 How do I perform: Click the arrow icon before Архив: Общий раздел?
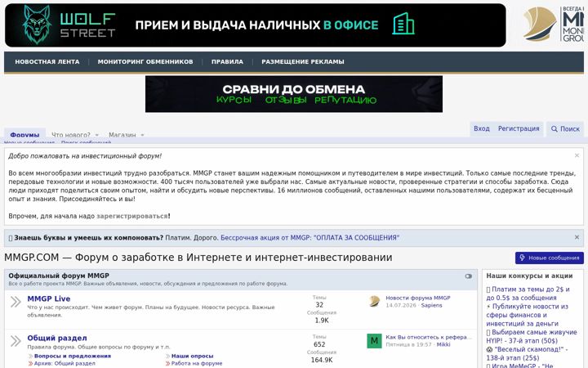tap(30, 364)
